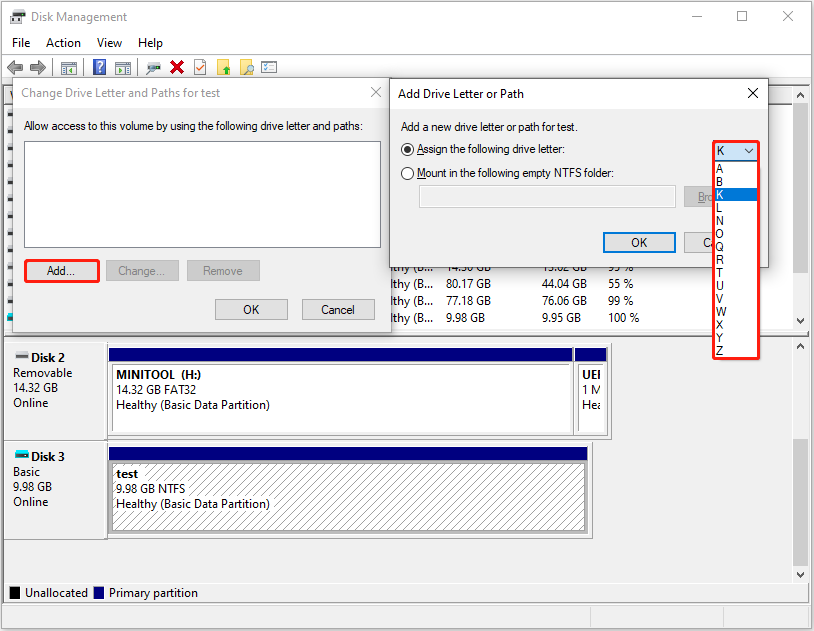Click the checkmark task icon in toolbar
The height and width of the screenshot is (631, 814).
[201, 67]
